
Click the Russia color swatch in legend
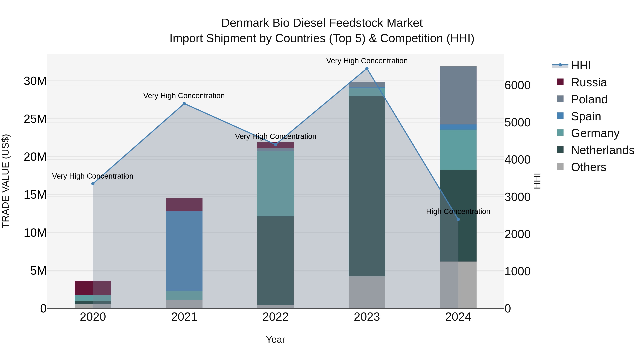pyautogui.click(x=560, y=82)
